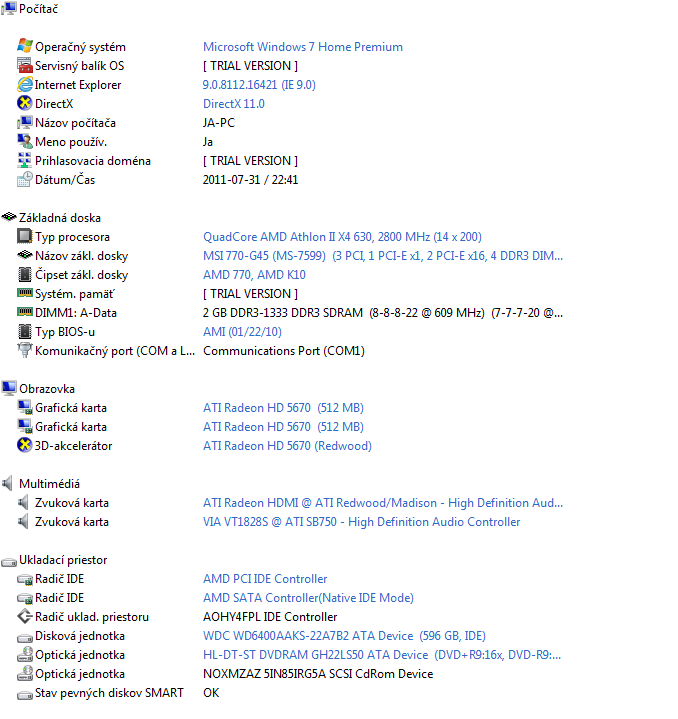Select the Obrazovka section heading
The height and width of the screenshot is (719, 678).
point(47,389)
